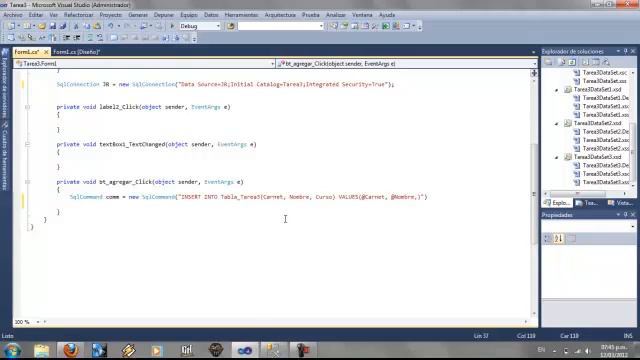This screenshot has height=360, width=640.
Task: Click the Find in Files icon
Action: (231, 26)
